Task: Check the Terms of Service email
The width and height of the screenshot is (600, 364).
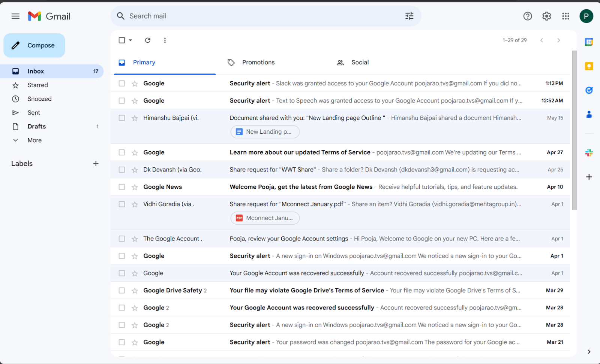Action: coord(122,152)
